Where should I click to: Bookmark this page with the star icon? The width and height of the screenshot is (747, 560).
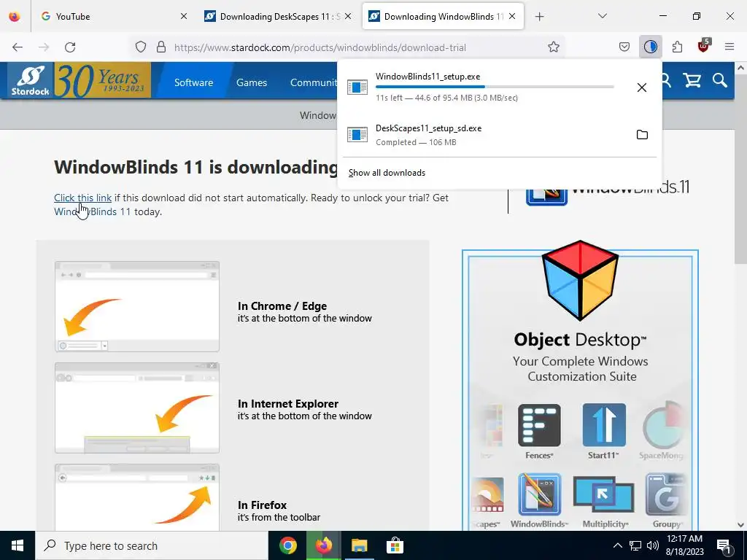553,47
